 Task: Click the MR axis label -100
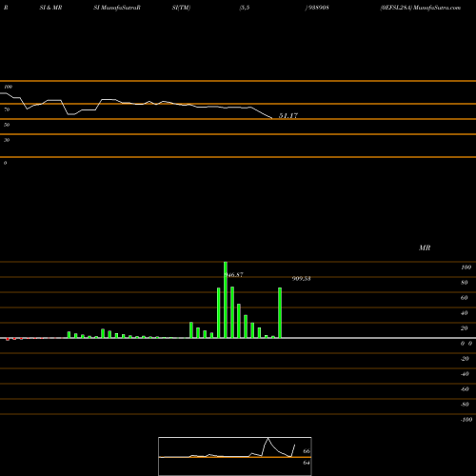[x=466, y=420]
